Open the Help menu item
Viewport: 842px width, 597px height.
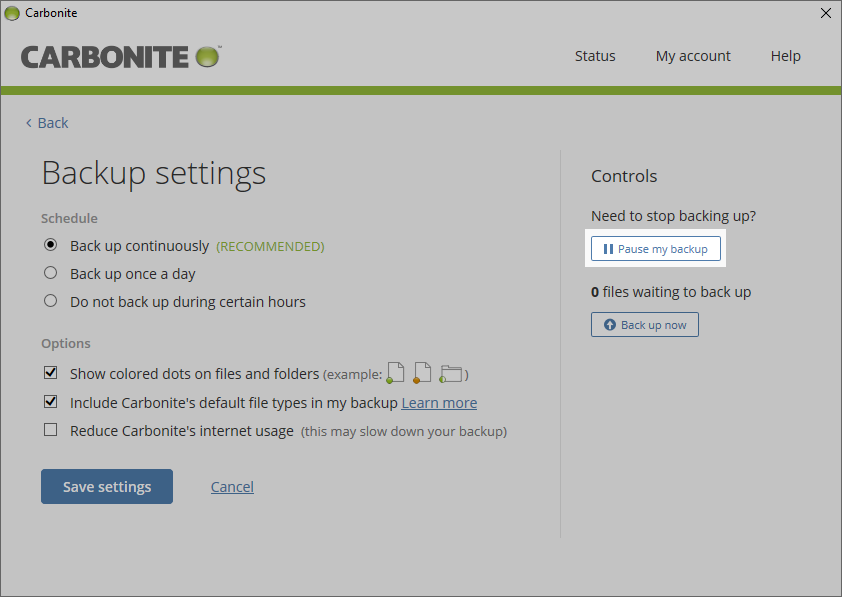785,56
